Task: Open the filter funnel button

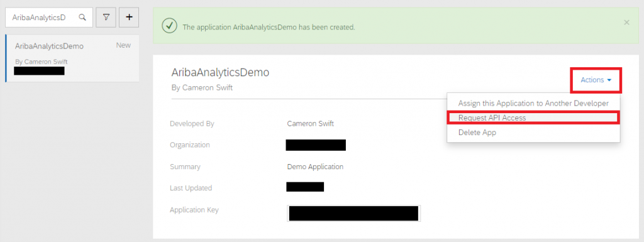Action: point(106,17)
